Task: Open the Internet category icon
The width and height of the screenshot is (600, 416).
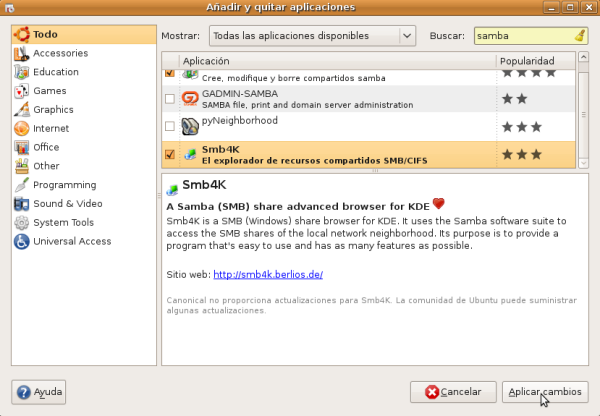Action: pos(21,129)
